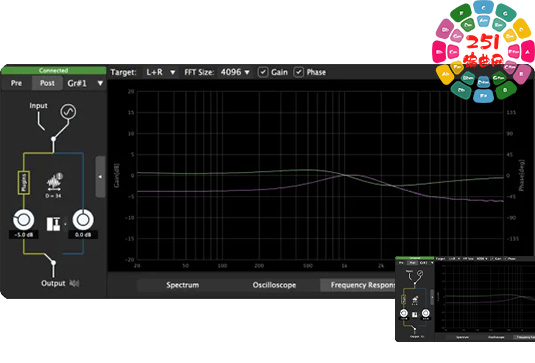The image size is (535, 363).
Task: Click the 0.0 dB value field
Action: [83, 235]
